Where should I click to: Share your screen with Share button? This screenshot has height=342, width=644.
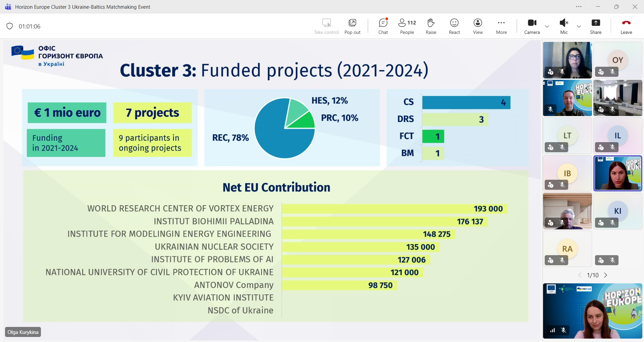tap(596, 26)
